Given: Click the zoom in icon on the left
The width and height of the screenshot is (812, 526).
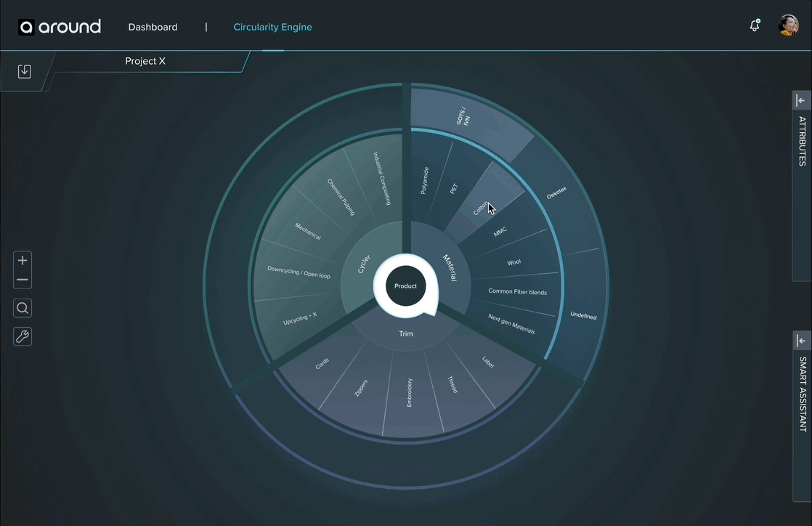Looking at the screenshot, I should (x=22, y=259).
